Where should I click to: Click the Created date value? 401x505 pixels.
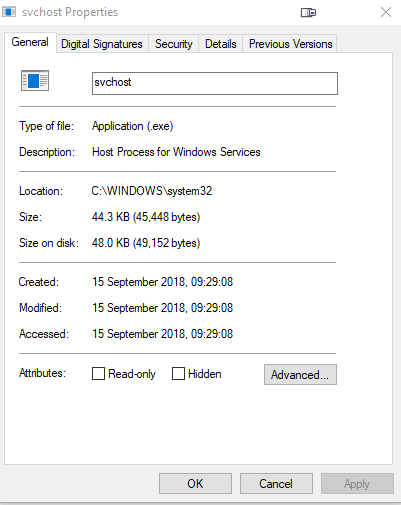click(162, 282)
